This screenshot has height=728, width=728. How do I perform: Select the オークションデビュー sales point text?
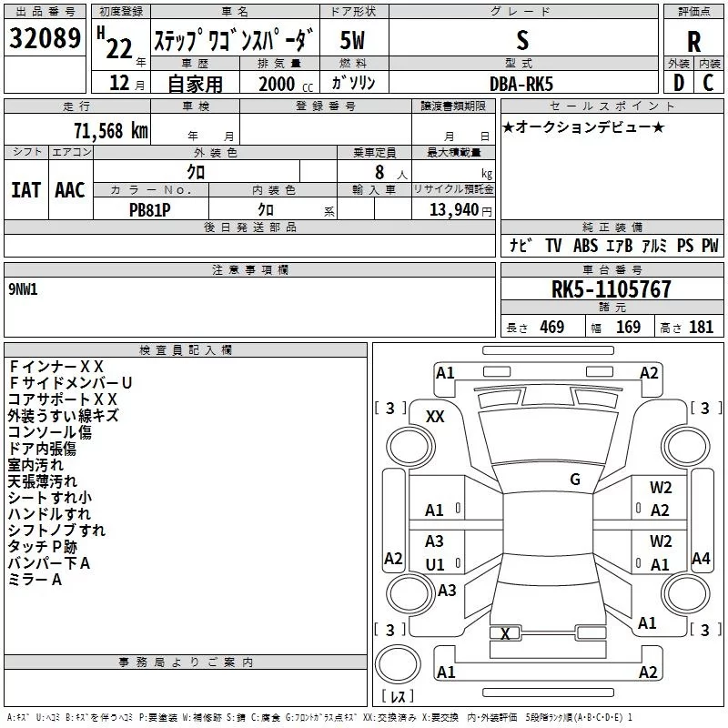pyautogui.click(x=583, y=126)
